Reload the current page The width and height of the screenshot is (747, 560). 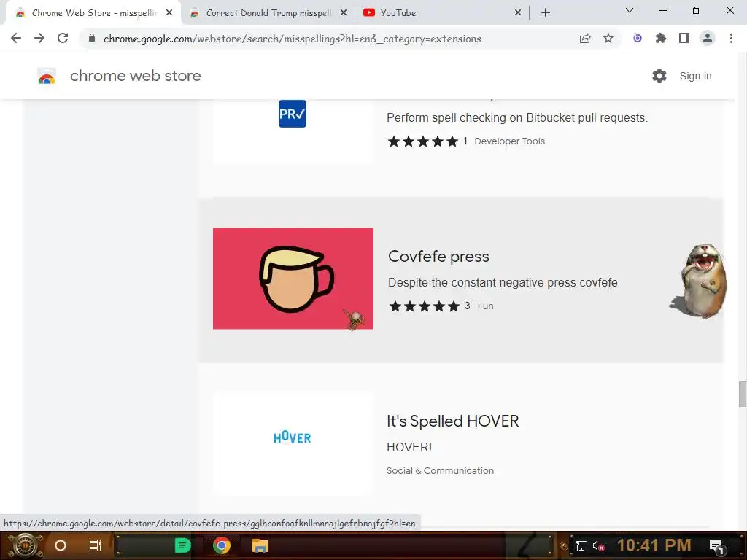63,38
